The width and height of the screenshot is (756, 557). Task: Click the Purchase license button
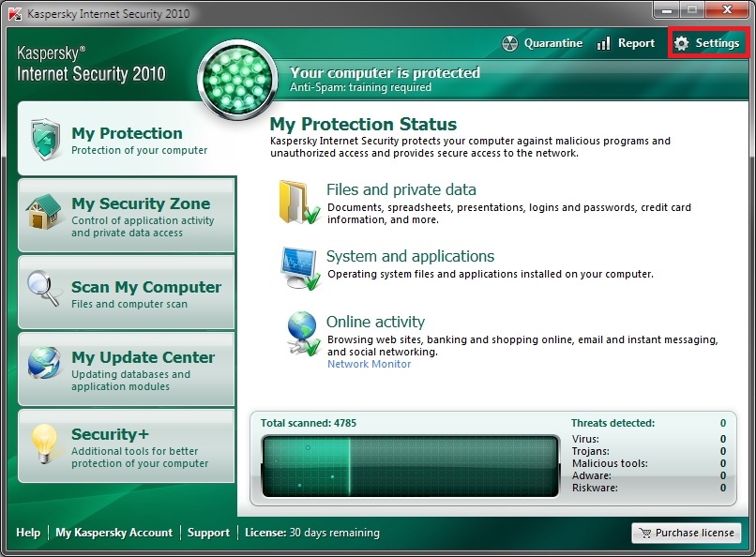(686, 533)
